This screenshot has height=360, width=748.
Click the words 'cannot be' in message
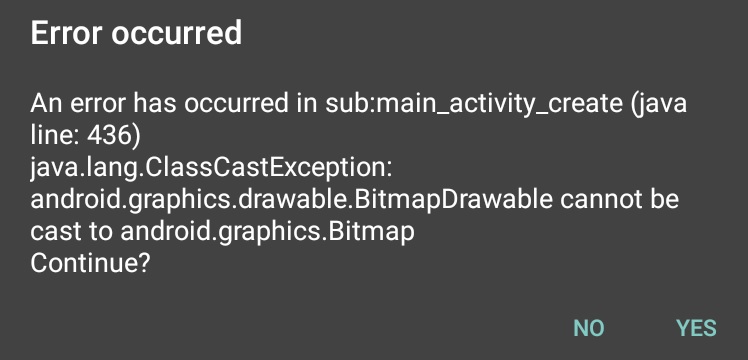coord(619,199)
